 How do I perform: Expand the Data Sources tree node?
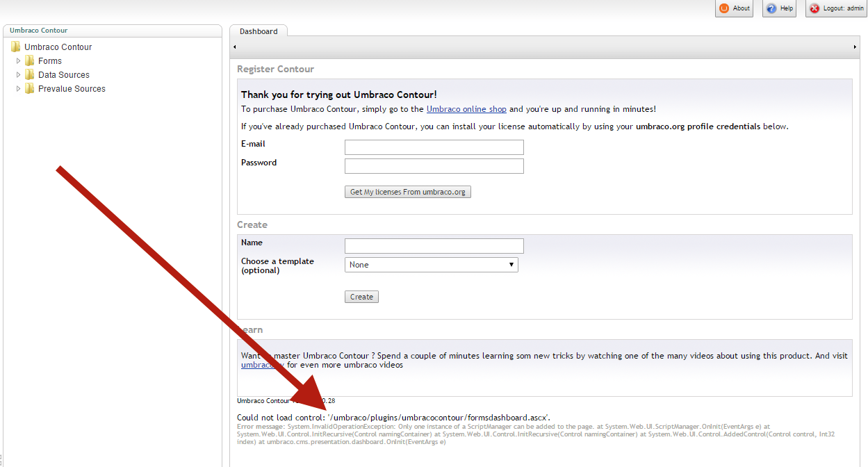[19, 75]
